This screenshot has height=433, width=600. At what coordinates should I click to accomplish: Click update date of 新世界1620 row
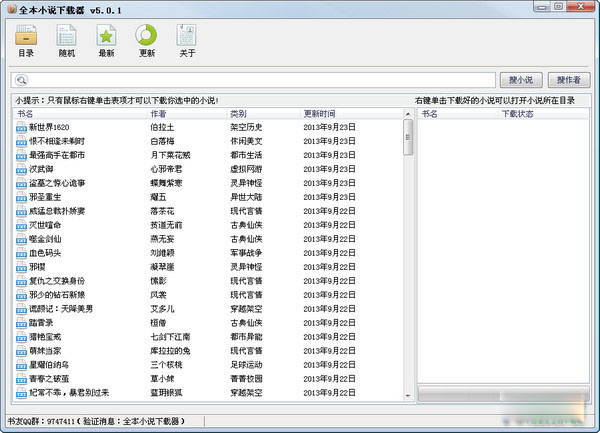pyautogui.click(x=329, y=127)
